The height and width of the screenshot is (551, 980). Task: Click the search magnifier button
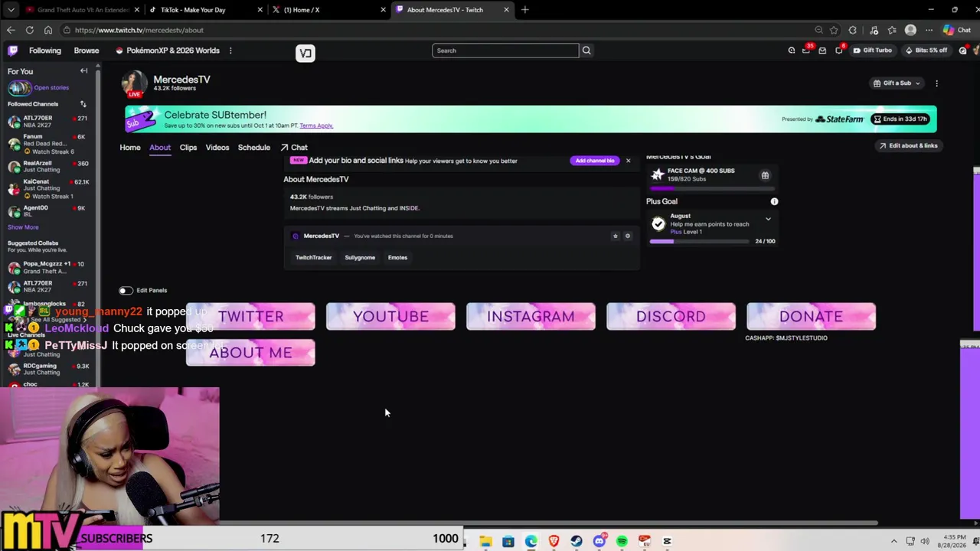586,51
